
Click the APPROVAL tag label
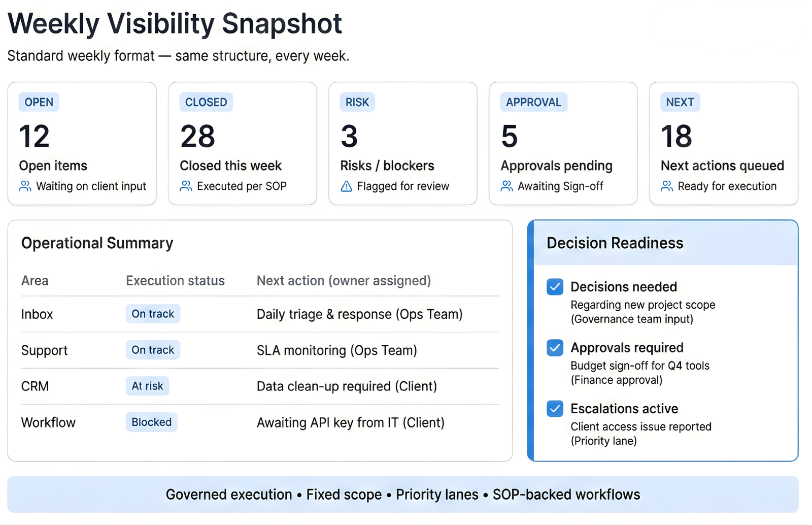tap(533, 102)
